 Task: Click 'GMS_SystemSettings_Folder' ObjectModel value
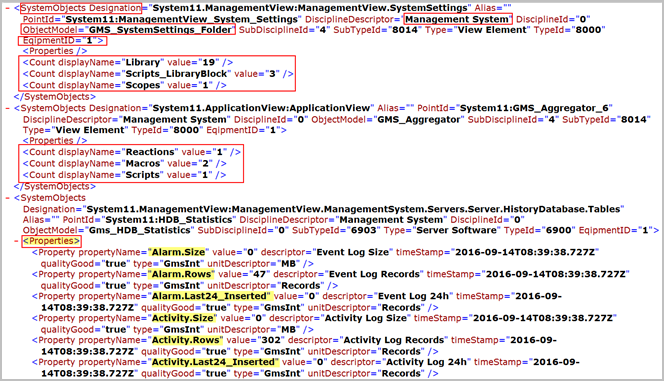pyautogui.click(x=160, y=30)
